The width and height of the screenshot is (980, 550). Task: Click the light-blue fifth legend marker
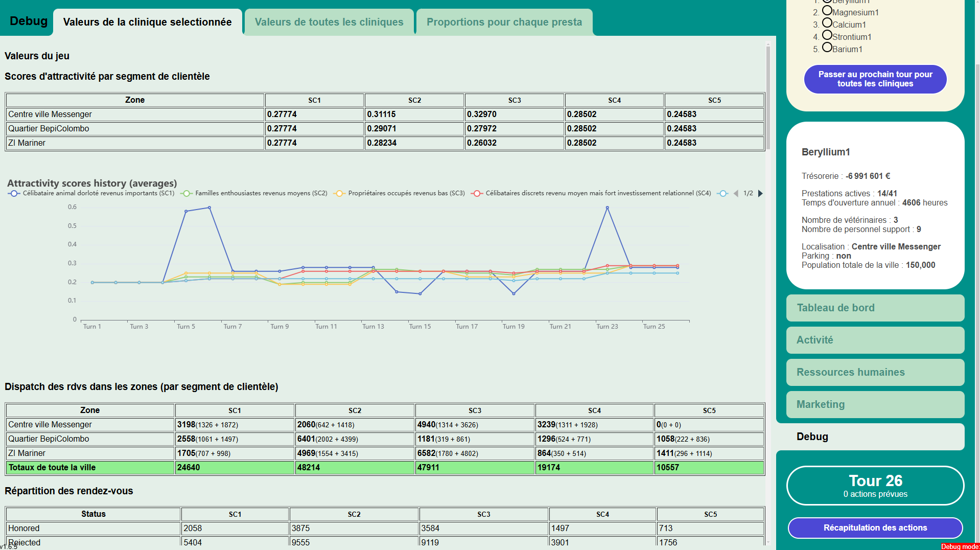(722, 194)
